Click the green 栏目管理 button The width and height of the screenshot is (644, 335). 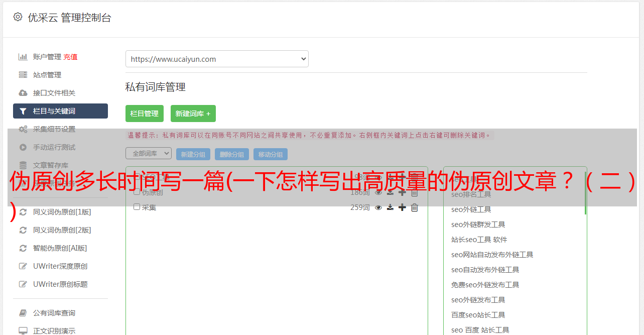(145, 114)
